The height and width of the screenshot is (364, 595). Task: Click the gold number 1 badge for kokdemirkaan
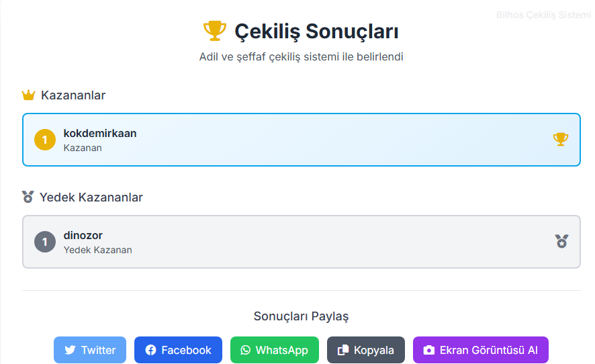(x=45, y=140)
